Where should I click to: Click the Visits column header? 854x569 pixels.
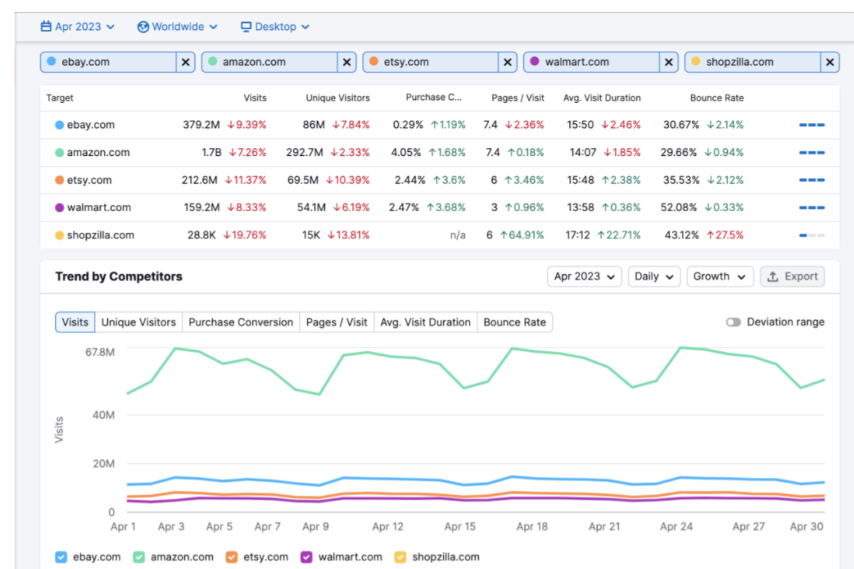254,98
